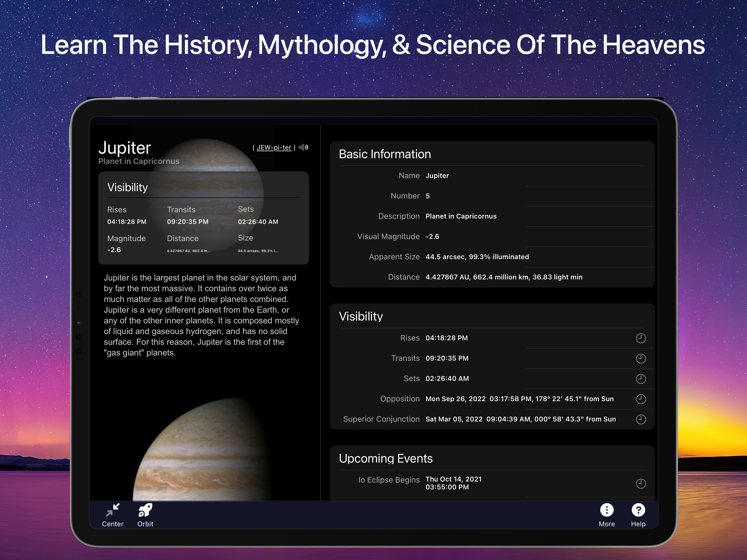
Task: Click 'Planet in Capricornus' subtitle under Jupiter
Action: 139,161
